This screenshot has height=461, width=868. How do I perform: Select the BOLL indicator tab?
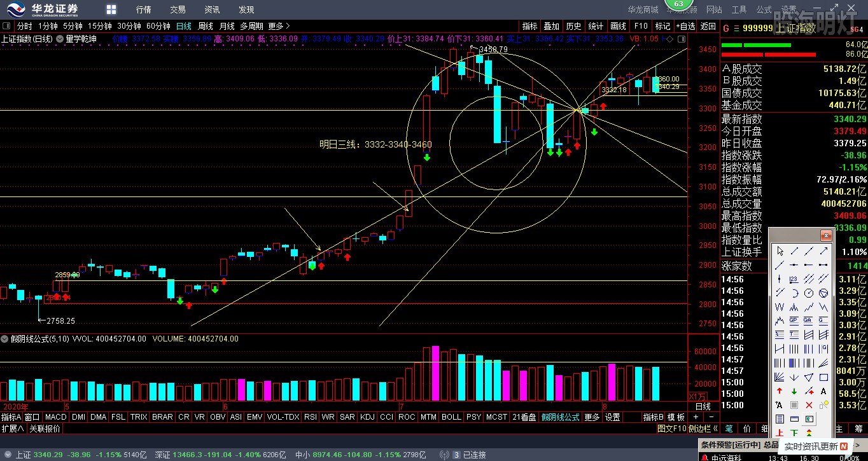click(x=451, y=417)
